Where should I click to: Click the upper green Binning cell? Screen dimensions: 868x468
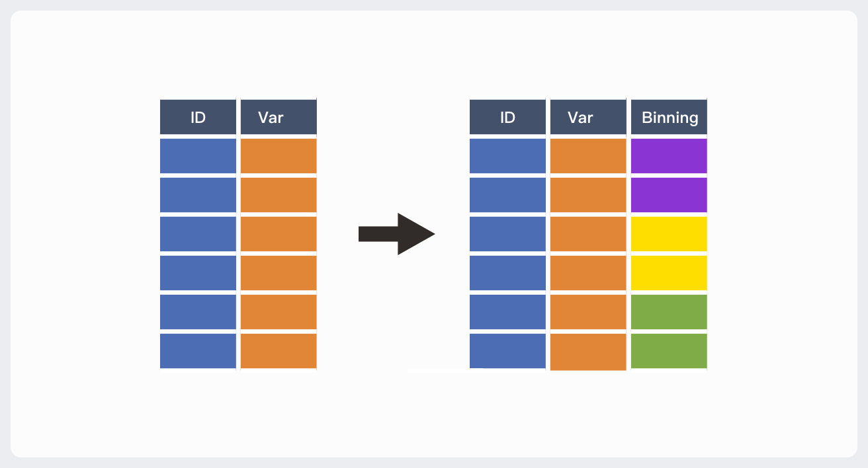pyautogui.click(x=669, y=311)
